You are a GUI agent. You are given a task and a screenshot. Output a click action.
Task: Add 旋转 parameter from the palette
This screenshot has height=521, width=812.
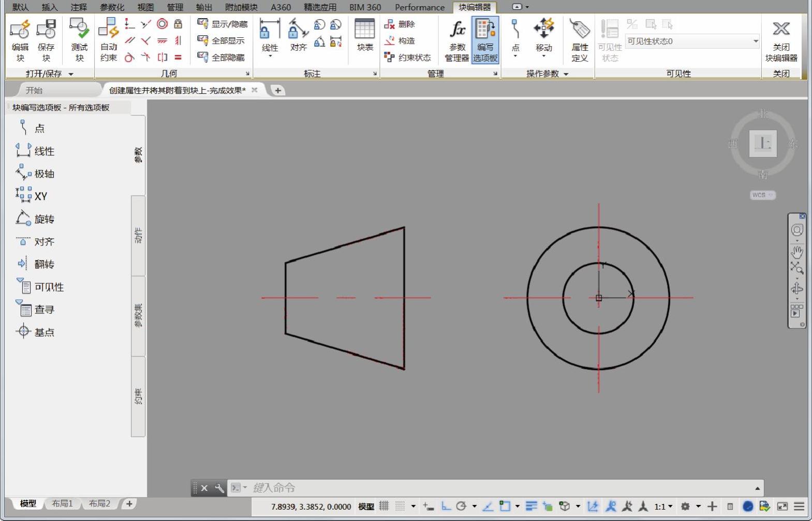pyautogui.click(x=35, y=219)
